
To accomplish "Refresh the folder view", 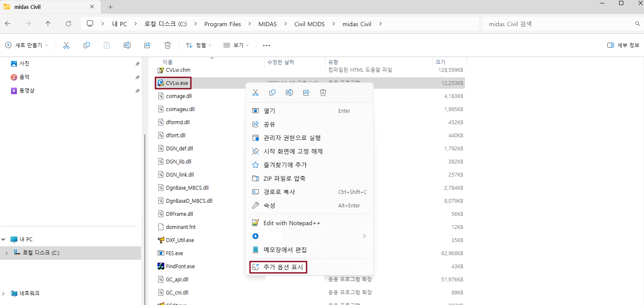I will [68, 24].
